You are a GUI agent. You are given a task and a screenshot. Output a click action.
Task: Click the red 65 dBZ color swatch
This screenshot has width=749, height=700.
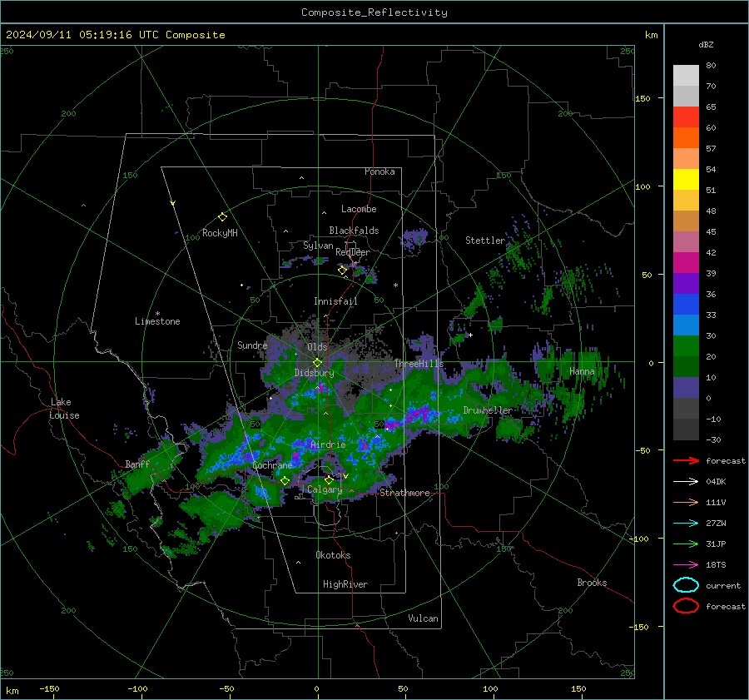686,117
